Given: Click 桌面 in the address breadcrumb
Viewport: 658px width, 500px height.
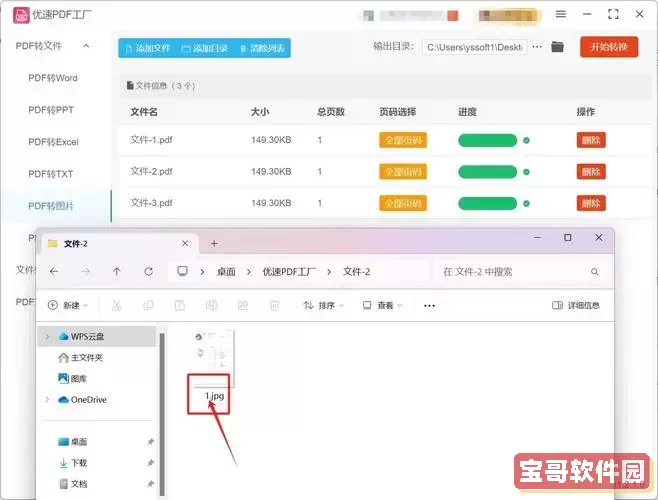Looking at the screenshot, I should (226, 272).
